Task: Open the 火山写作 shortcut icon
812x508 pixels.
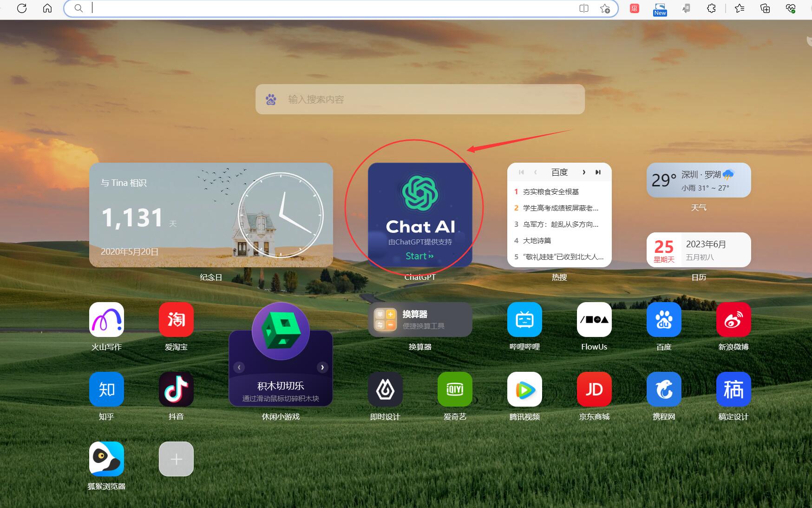Action: [106, 319]
